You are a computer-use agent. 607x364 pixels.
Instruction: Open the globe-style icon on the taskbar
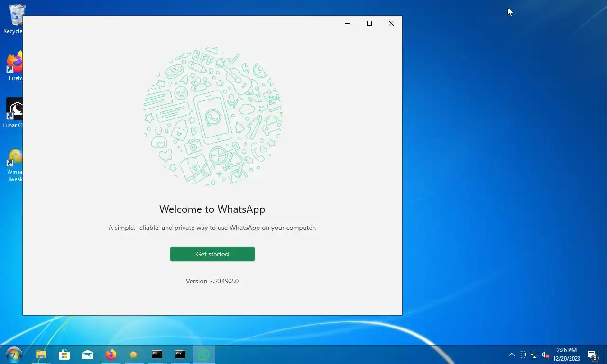134,355
